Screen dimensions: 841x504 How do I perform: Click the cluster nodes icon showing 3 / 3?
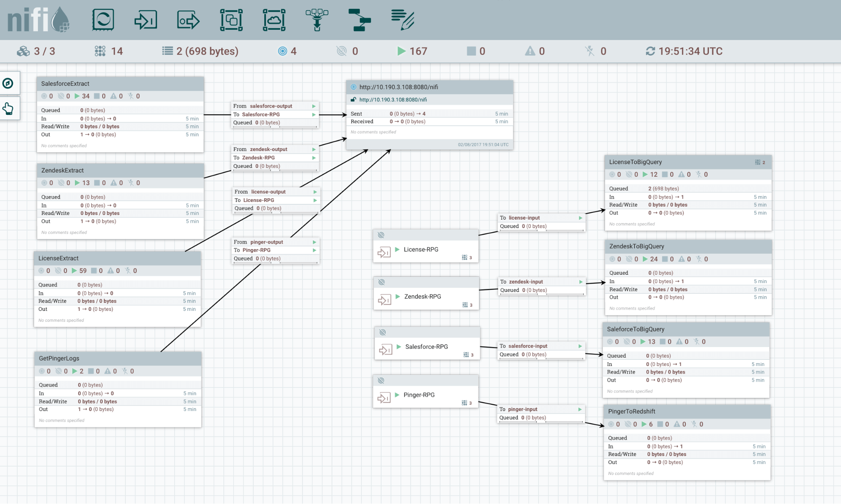pyautogui.click(x=23, y=51)
